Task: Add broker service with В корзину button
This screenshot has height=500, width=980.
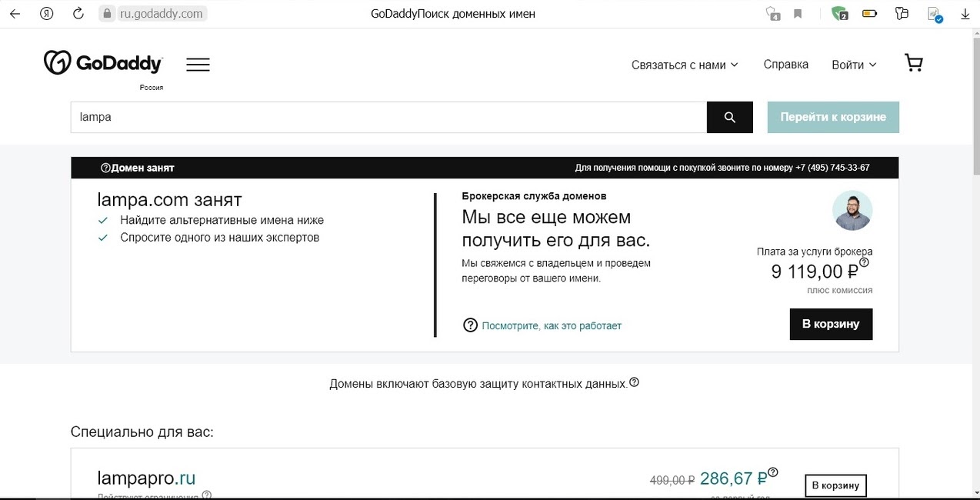Action: click(x=831, y=324)
